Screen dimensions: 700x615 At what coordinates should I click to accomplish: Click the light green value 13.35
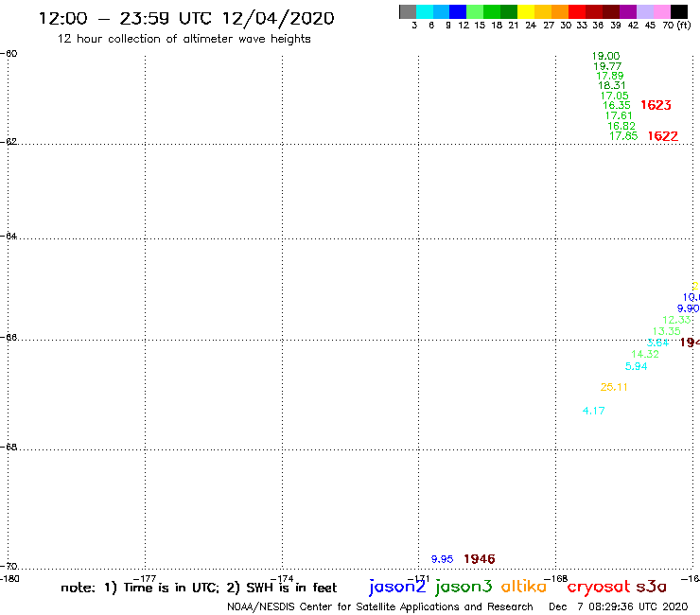(667, 331)
